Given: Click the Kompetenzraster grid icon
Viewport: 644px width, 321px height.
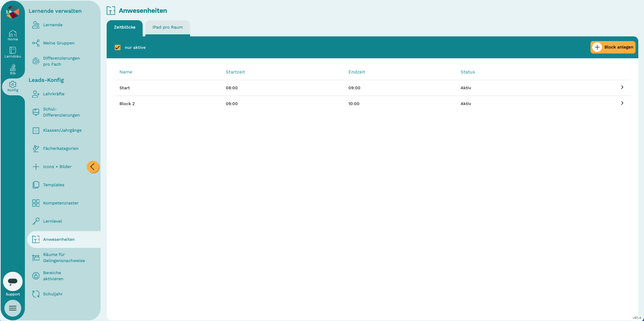Looking at the screenshot, I should pos(36,203).
